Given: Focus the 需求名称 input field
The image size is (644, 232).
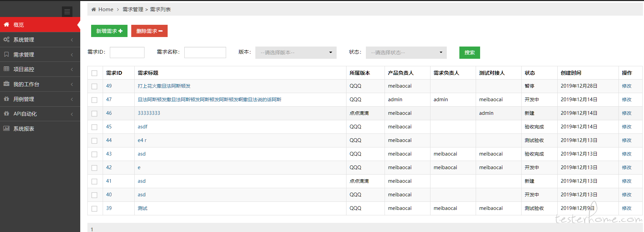Looking at the screenshot, I should (205, 52).
